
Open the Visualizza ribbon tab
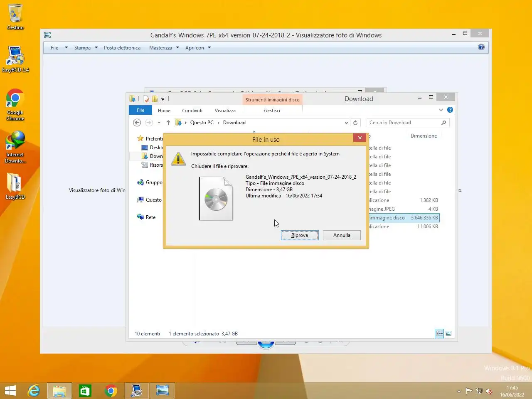pyautogui.click(x=225, y=111)
